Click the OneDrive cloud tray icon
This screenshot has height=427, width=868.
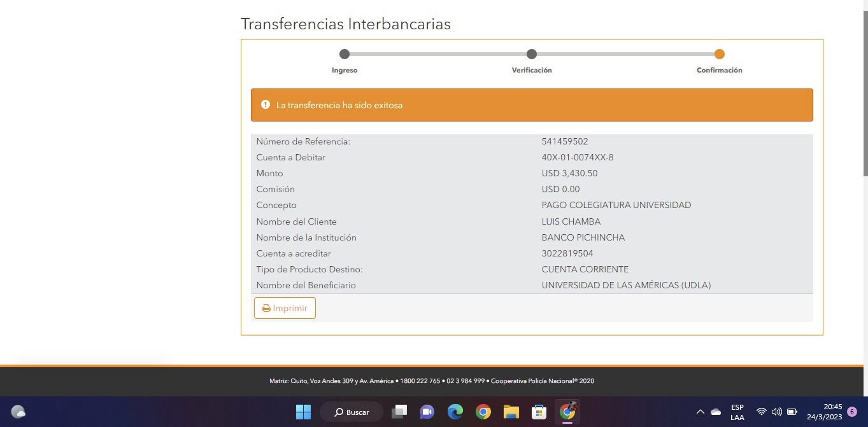click(716, 412)
